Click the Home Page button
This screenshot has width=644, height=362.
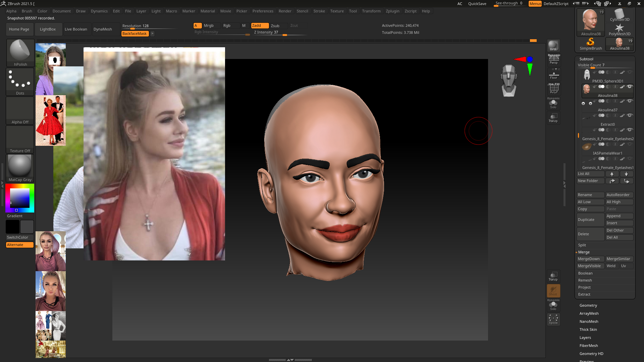(x=19, y=29)
